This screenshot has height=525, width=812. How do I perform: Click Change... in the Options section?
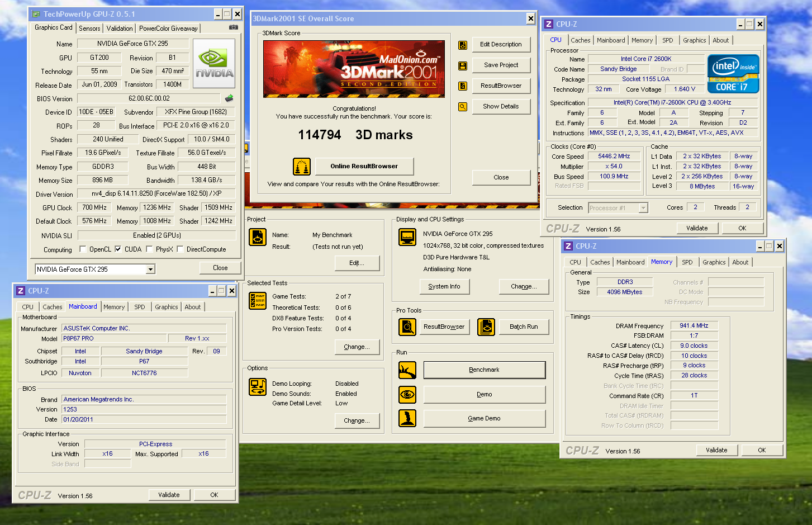pos(357,420)
